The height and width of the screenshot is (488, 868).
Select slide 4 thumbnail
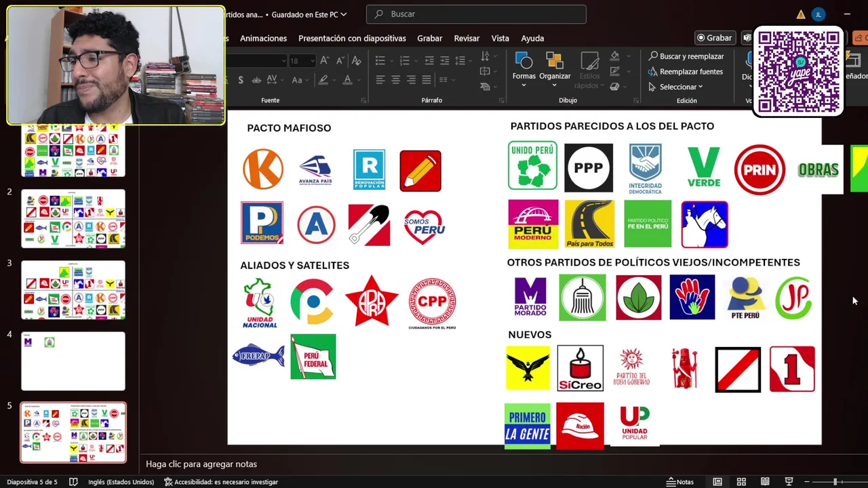coord(73,361)
